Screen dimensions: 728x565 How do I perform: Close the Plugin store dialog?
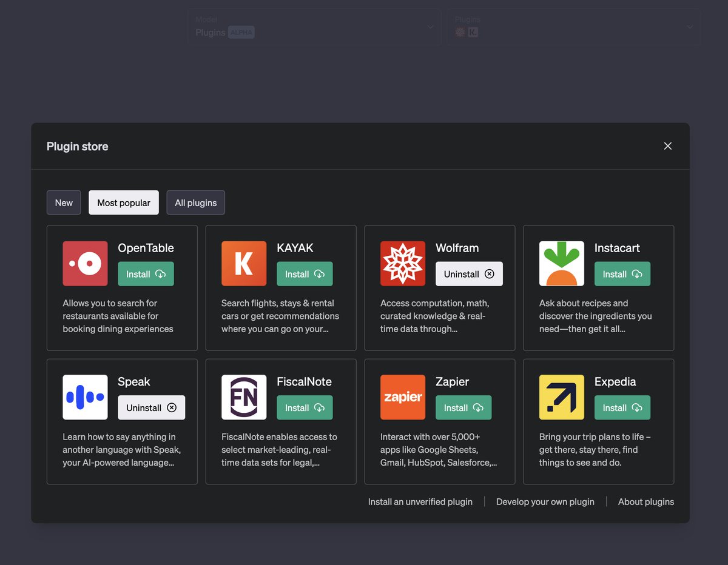coord(668,146)
